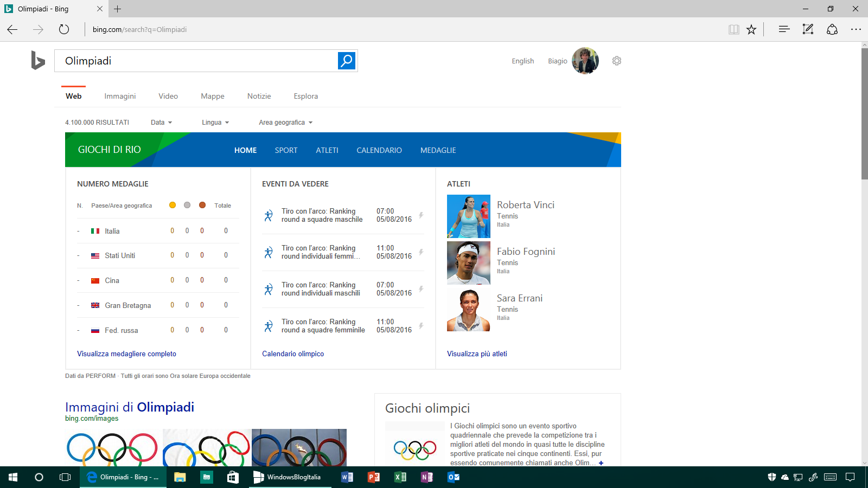
Task: Click the Cortana circle on taskbar
Action: pos(39,477)
